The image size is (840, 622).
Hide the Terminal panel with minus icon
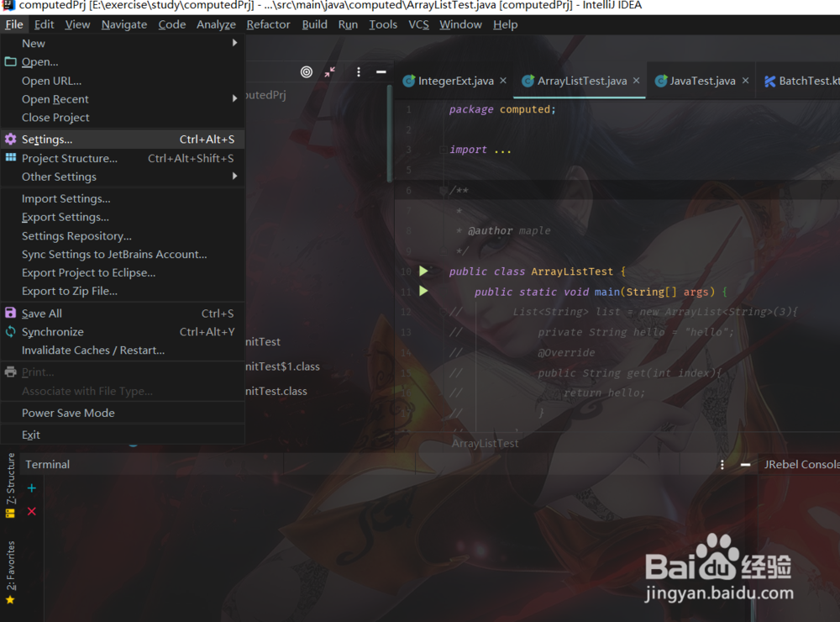[745, 464]
